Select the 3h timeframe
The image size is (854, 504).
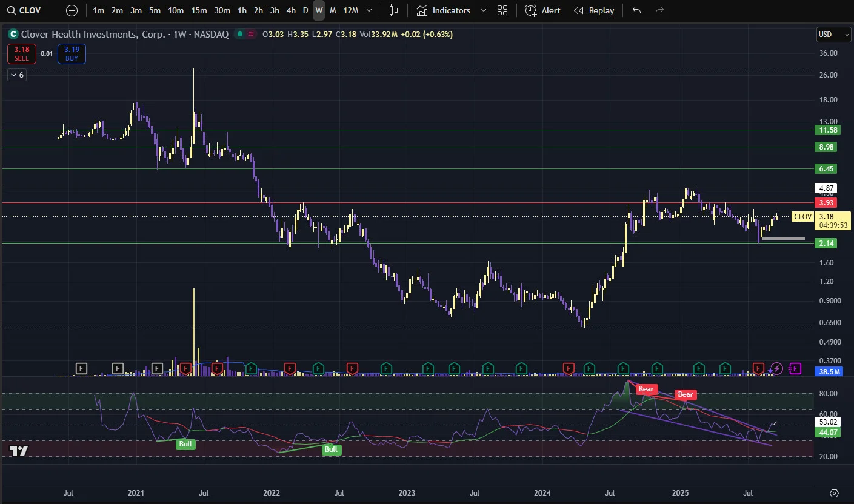[x=275, y=10]
